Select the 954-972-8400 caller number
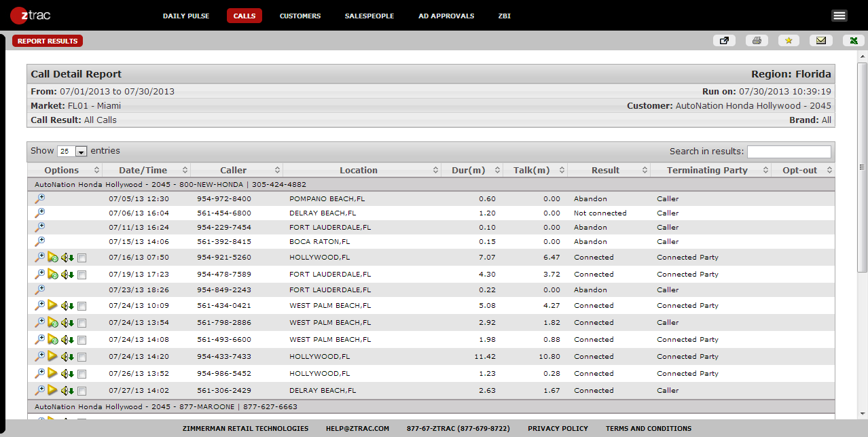Screen dimensions: 868x437 pyautogui.click(x=224, y=199)
